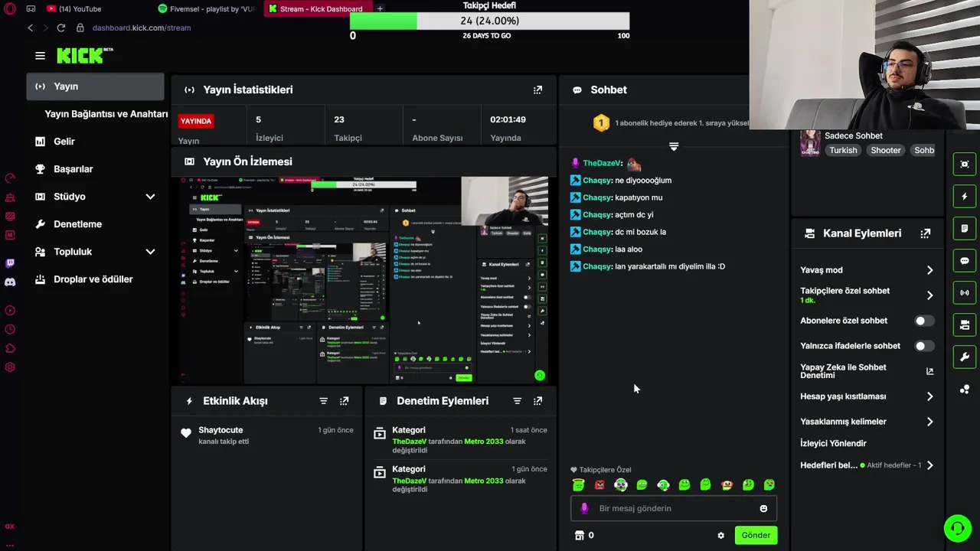Open Discord in the Opera GX sidebar
980x551 pixels.
(10, 282)
